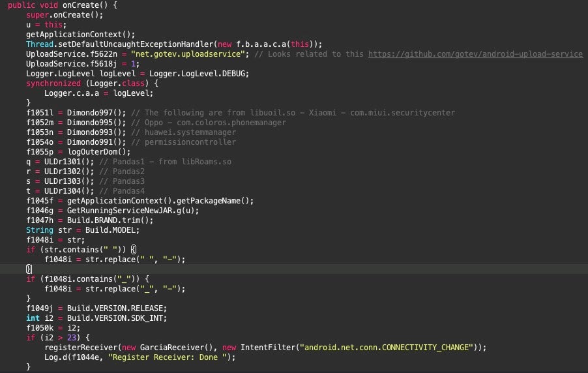
Task: Place cursor on highlighted opening brace after str.contains
Action: click(x=133, y=249)
